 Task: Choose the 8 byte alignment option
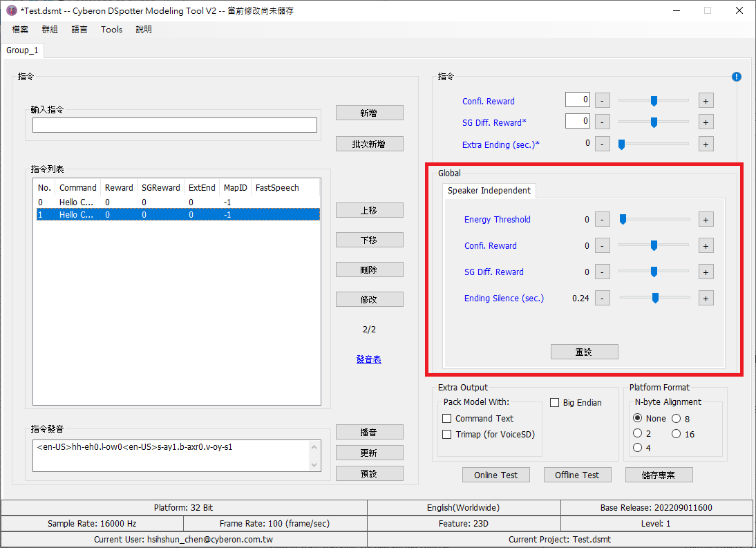click(x=677, y=419)
